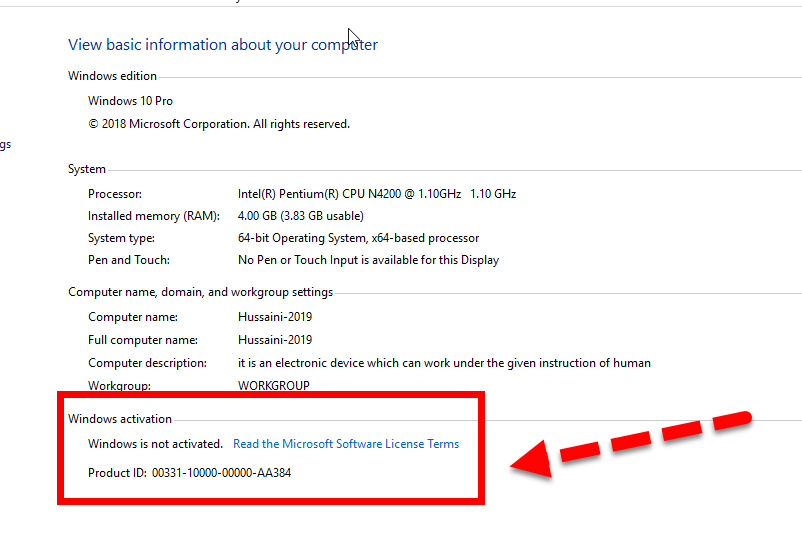Image resolution: width=802 pixels, height=538 pixels.
Task: Click the 'Windows activation' section header
Action: pos(120,419)
